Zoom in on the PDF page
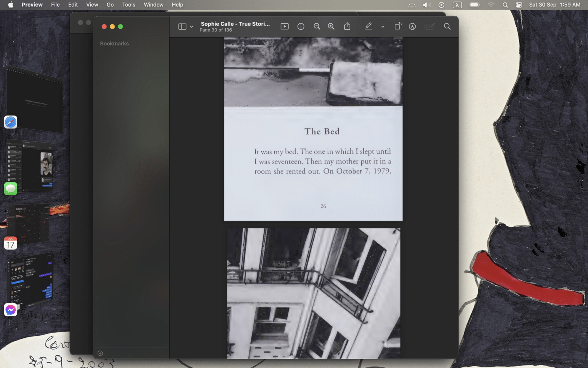 click(x=331, y=27)
